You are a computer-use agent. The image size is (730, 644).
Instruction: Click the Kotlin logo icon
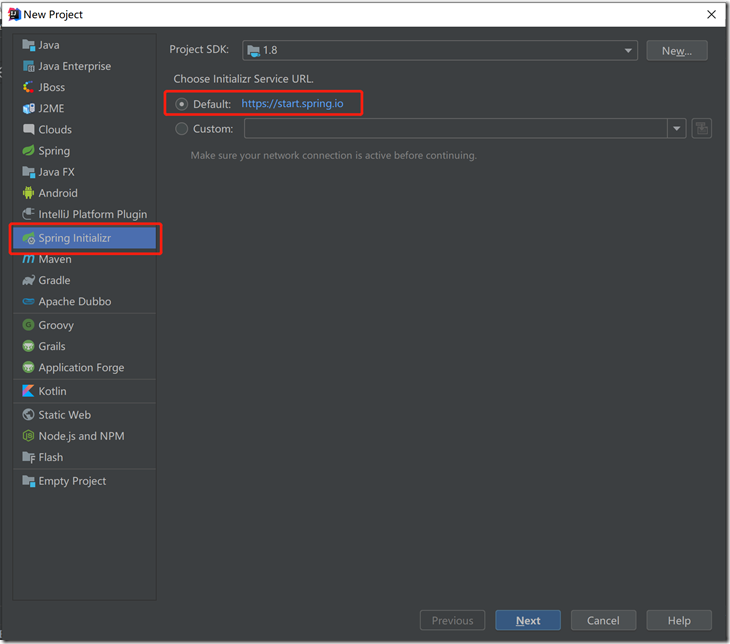[29, 391]
